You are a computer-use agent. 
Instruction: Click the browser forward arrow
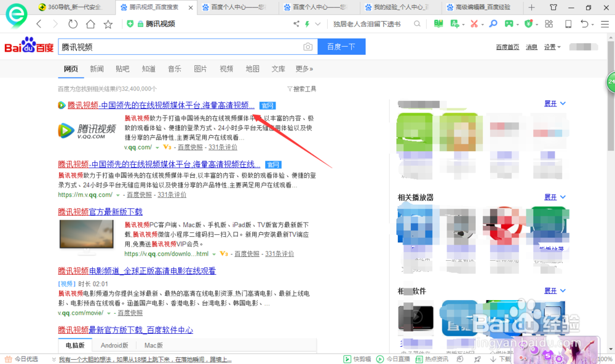pos(55,24)
